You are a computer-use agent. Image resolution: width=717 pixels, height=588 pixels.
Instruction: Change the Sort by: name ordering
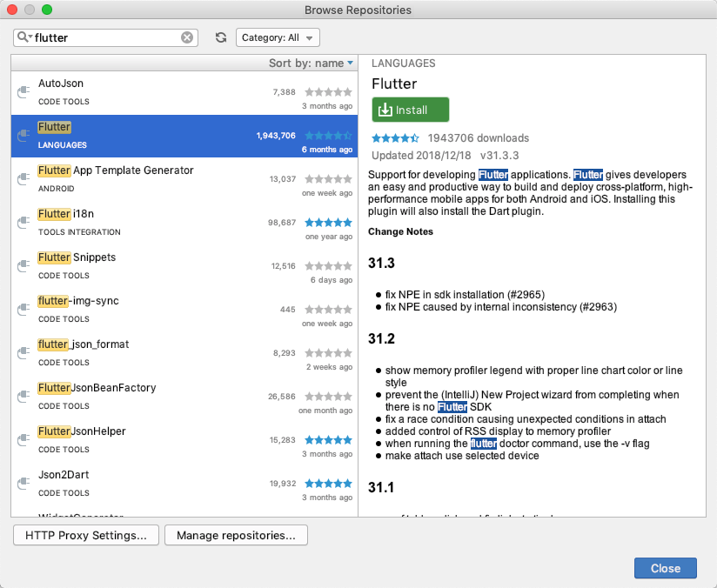click(x=311, y=63)
